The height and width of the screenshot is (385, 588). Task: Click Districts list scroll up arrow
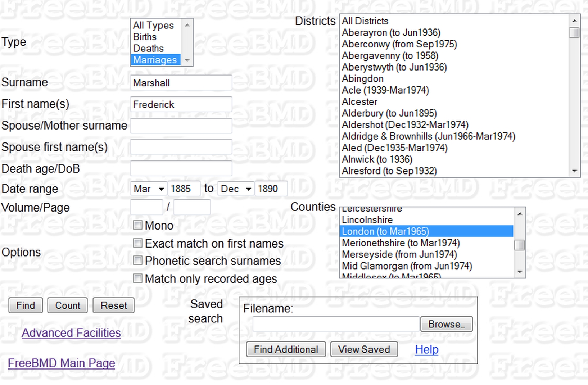click(x=574, y=21)
